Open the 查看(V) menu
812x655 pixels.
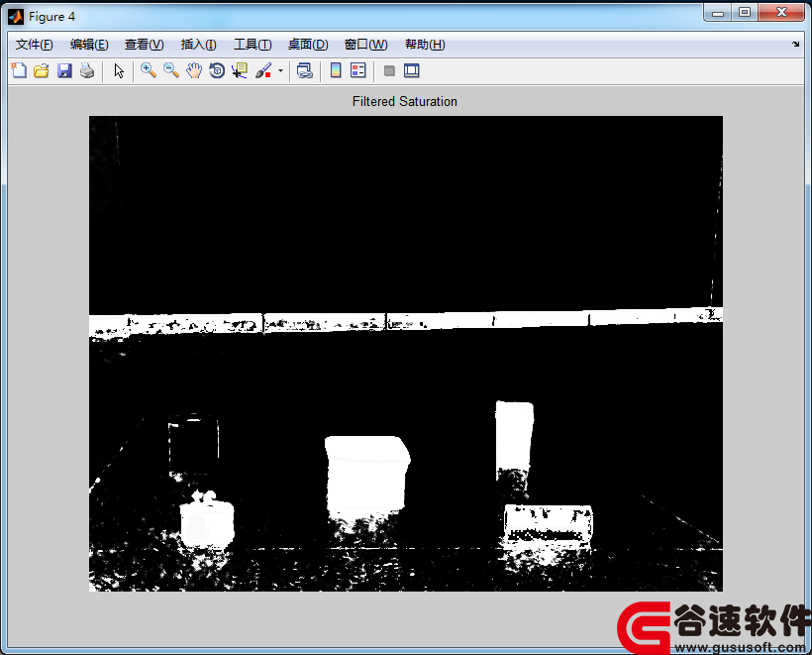coord(144,45)
